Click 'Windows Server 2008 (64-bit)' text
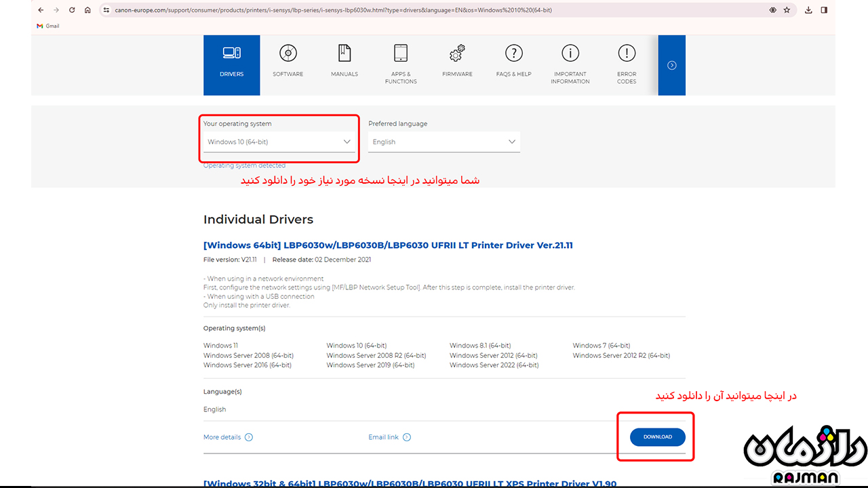Viewport: 868px width, 488px height. [x=248, y=355]
